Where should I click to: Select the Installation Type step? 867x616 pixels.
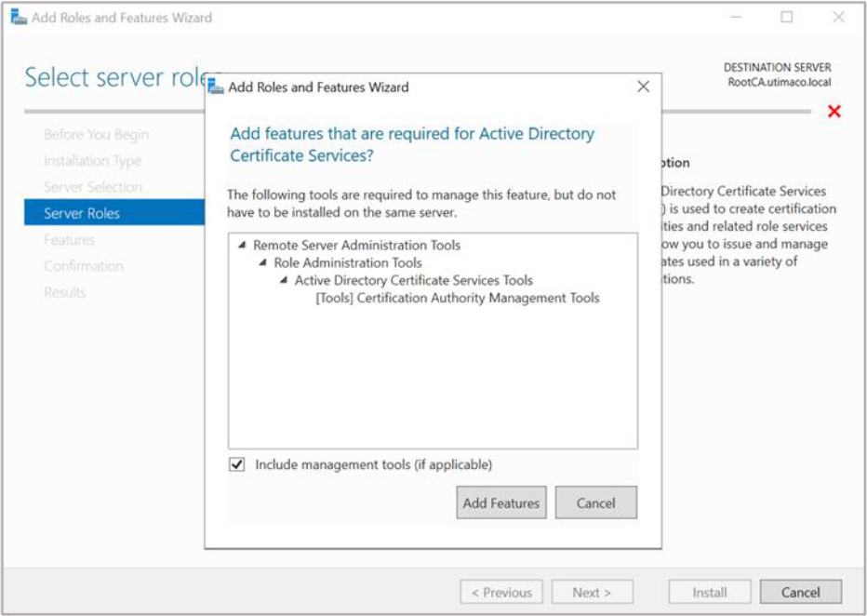(92, 161)
